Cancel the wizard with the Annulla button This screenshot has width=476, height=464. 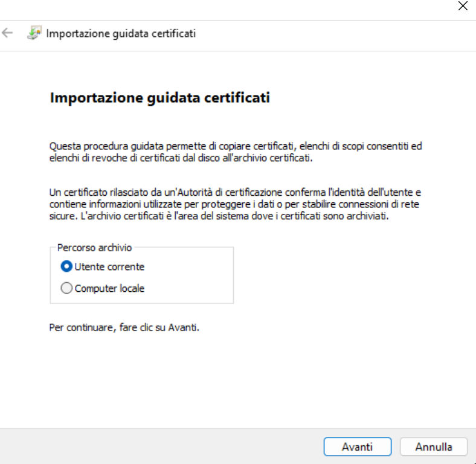434,446
